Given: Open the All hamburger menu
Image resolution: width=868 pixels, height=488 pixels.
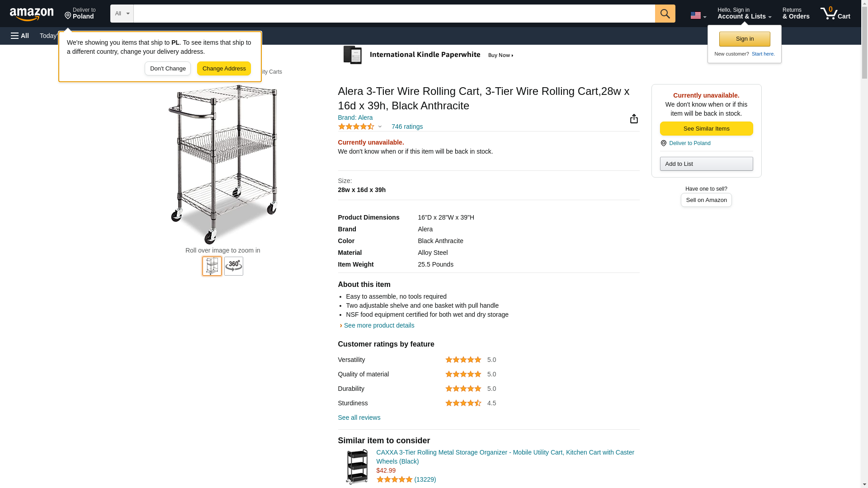Looking at the screenshot, I should [x=20, y=36].
